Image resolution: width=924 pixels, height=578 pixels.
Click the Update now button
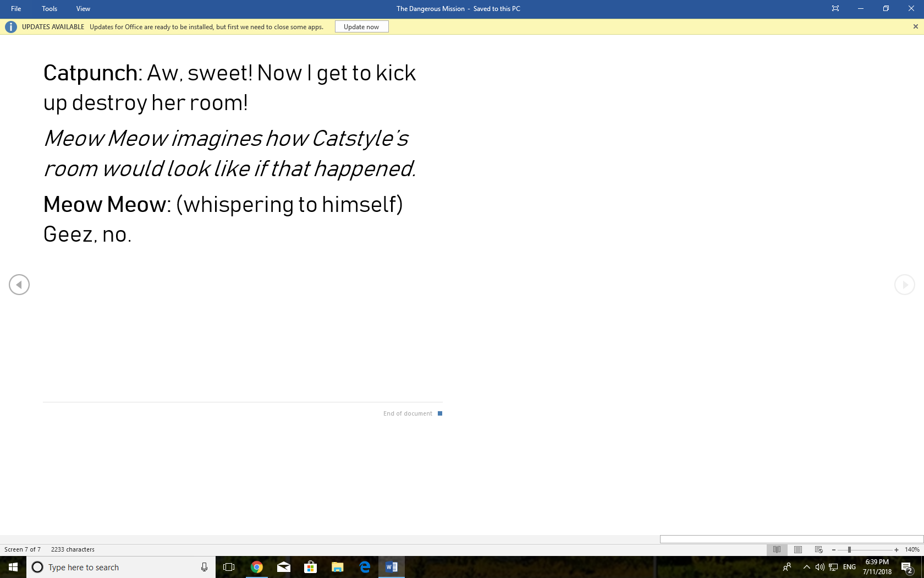pyautogui.click(x=361, y=26)
